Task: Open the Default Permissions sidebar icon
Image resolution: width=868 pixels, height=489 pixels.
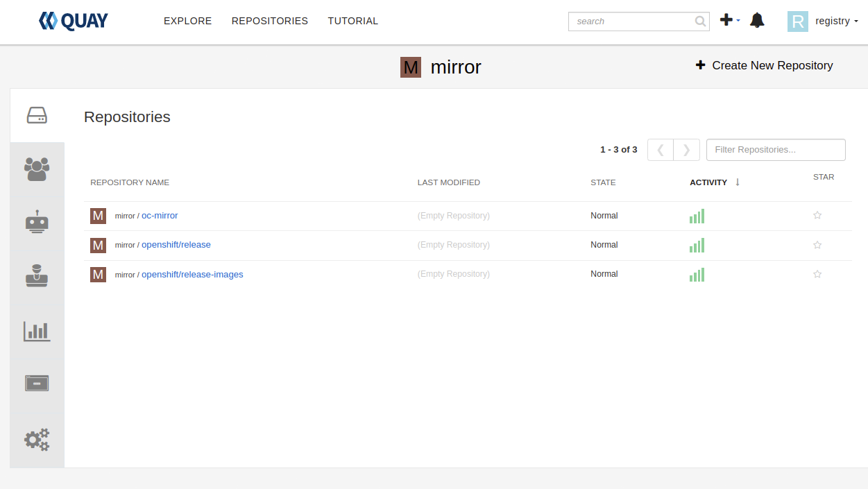Action: (37, 276)
